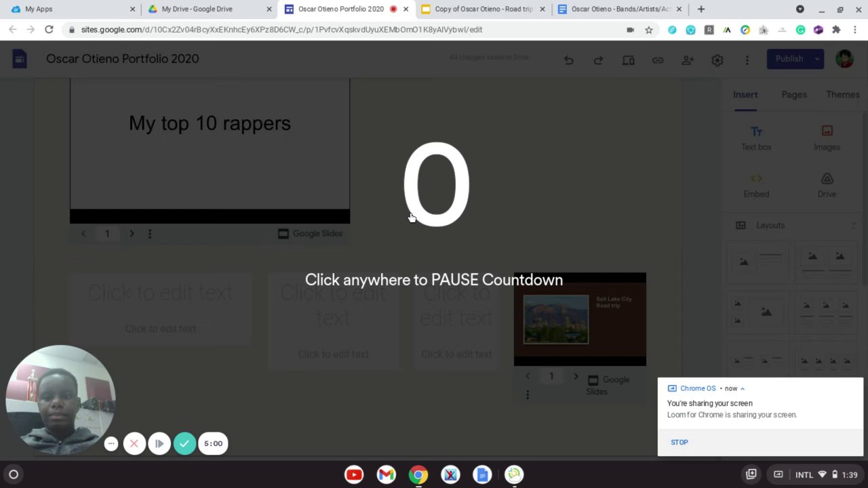Open Salt Lake City slides options menu

coord(528,394)
